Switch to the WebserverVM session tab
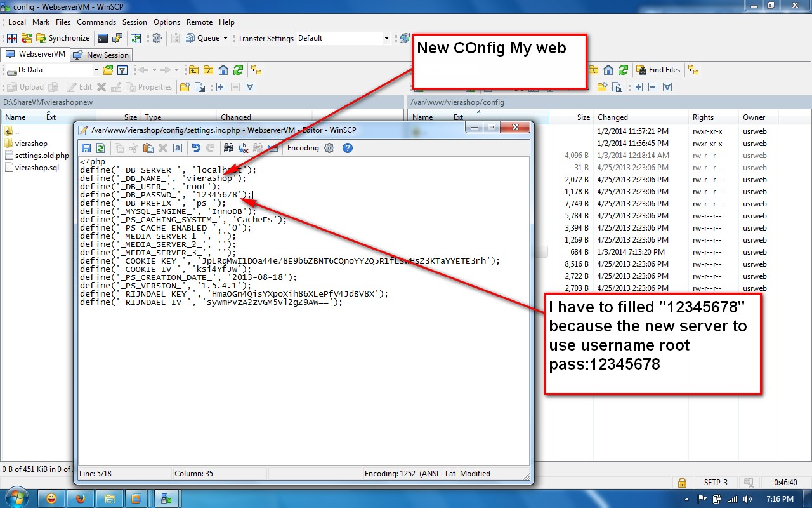Image resolution: width=812 pixels, height=508 pixels. (x=35, y=55)
